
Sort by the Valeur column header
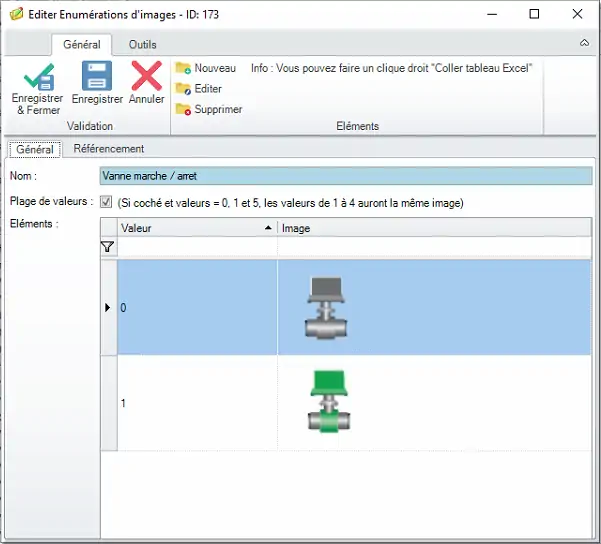pos(197,228)
